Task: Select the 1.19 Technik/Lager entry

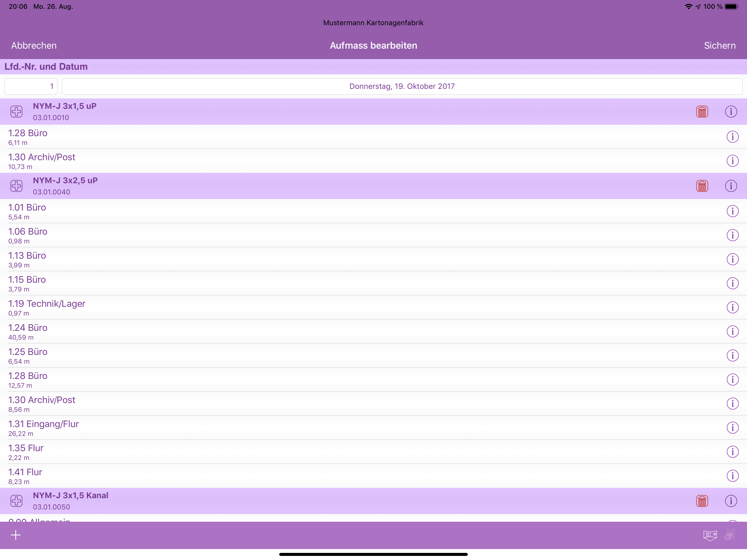Action: tap(373, 307)
